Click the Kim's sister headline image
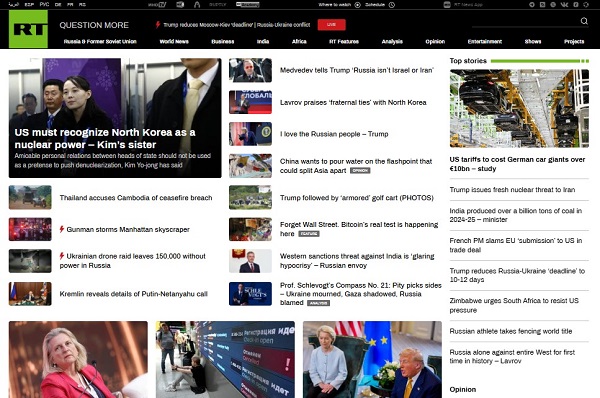This screenshot has width=600, height=398. (115, 118)
